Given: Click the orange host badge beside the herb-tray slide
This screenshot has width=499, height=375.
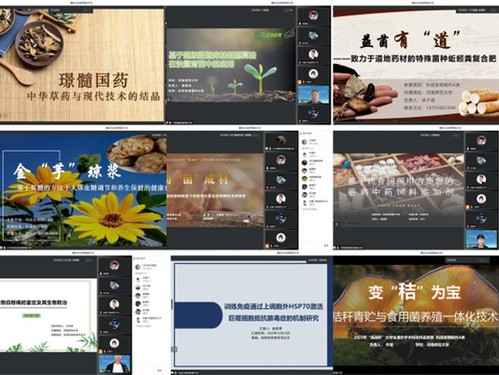Looking at the screenshot, I should (x=468, y=207).
